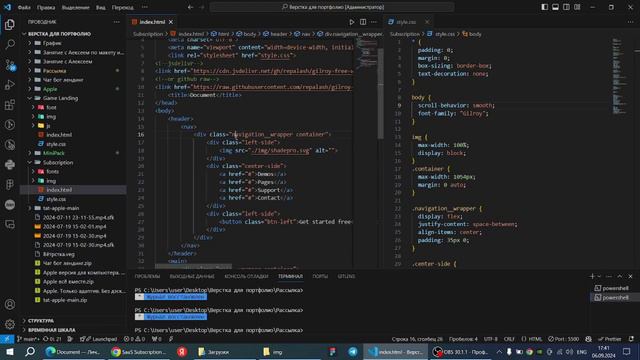Screen dimensions: 640x360
Task: Expand the СТРУКТУРА section
Action: [40, 321]
